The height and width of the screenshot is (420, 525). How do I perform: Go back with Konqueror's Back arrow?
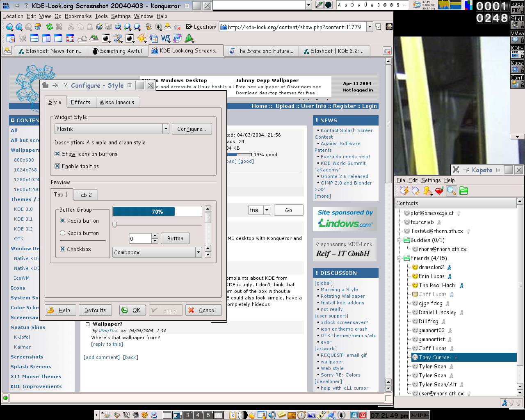point(19,27)
